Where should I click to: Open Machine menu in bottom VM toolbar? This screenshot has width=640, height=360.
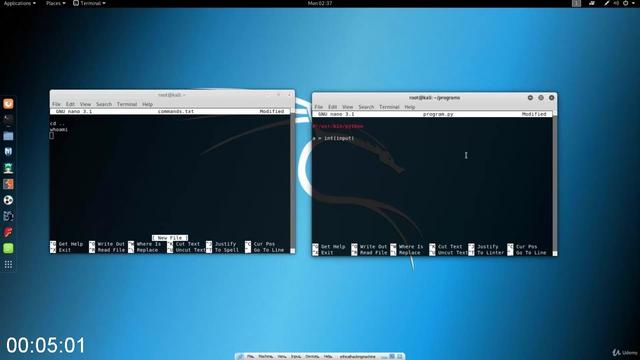coord(266,356)
